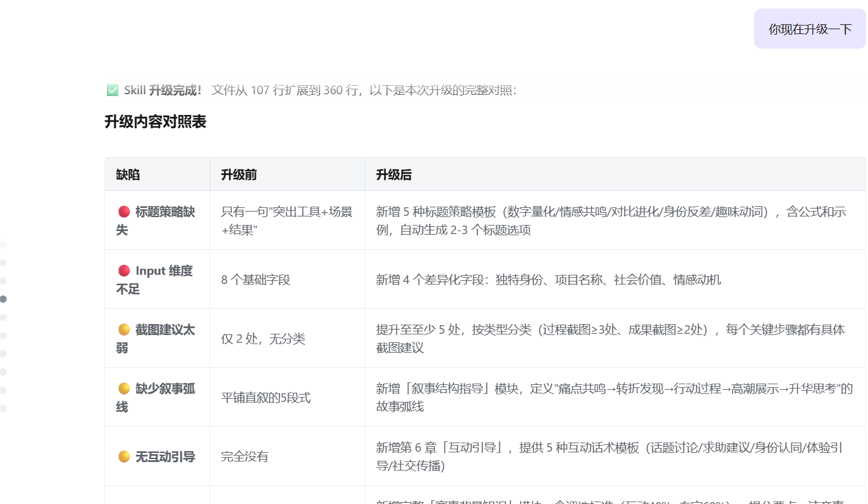The image size is (868, 504).
Task: Click the yellow circle icon beside 缺少叙事弧线
Action: point(124,388)
